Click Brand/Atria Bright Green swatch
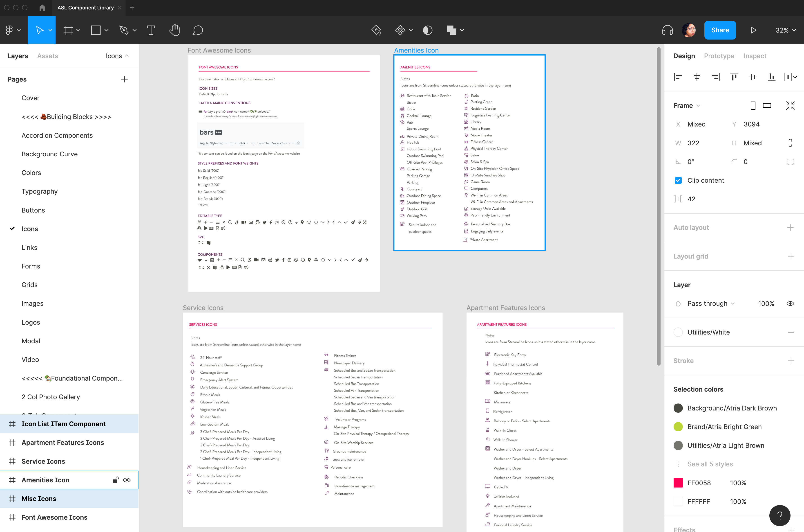 pos(678,426)
